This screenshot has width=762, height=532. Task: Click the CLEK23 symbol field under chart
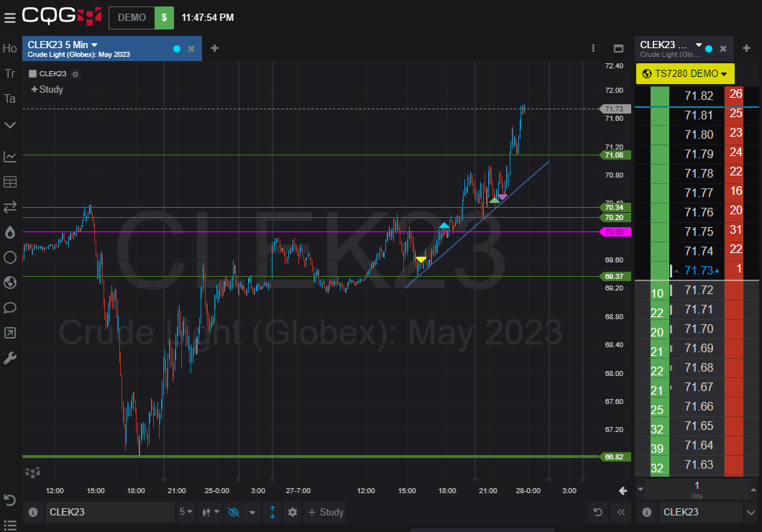[108, 513]
